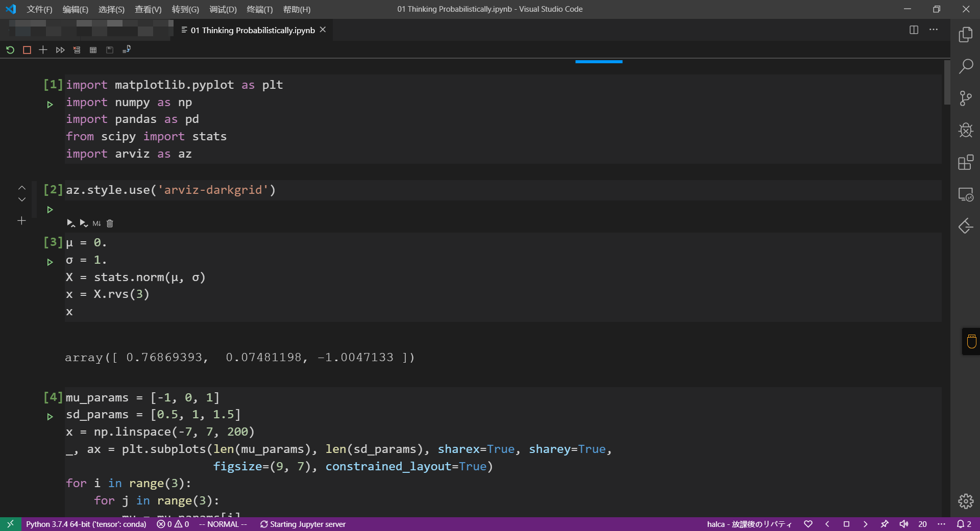Click the pin icon in the status bar
This screenshot has width=980, height=531.
885,524
